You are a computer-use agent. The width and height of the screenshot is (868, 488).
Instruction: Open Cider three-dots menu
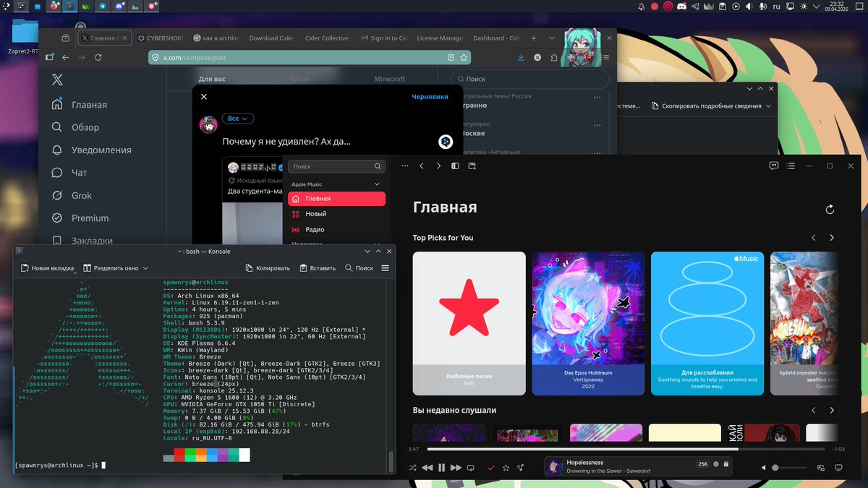404,166
